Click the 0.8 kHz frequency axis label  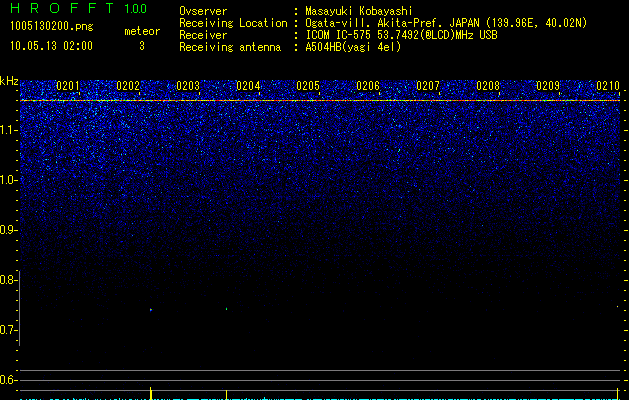[8, 280]
